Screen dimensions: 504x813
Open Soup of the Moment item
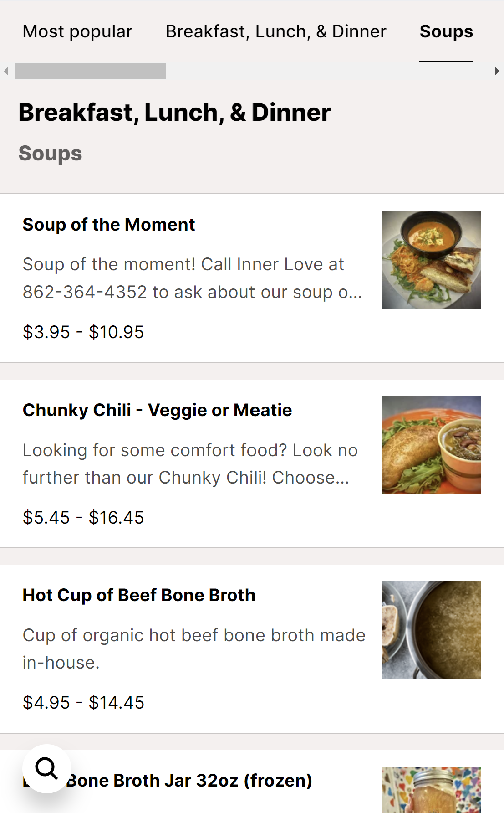click(x=109, y=225)
